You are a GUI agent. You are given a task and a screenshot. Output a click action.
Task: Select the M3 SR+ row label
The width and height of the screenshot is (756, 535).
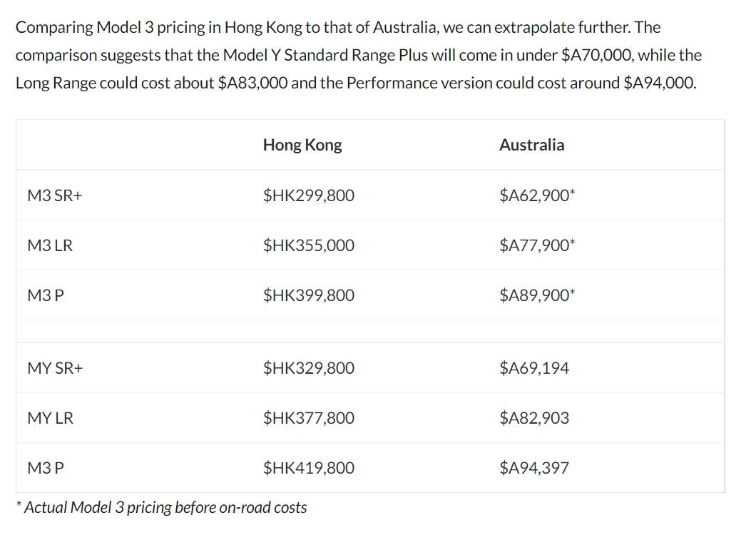(x=54, y=195)
